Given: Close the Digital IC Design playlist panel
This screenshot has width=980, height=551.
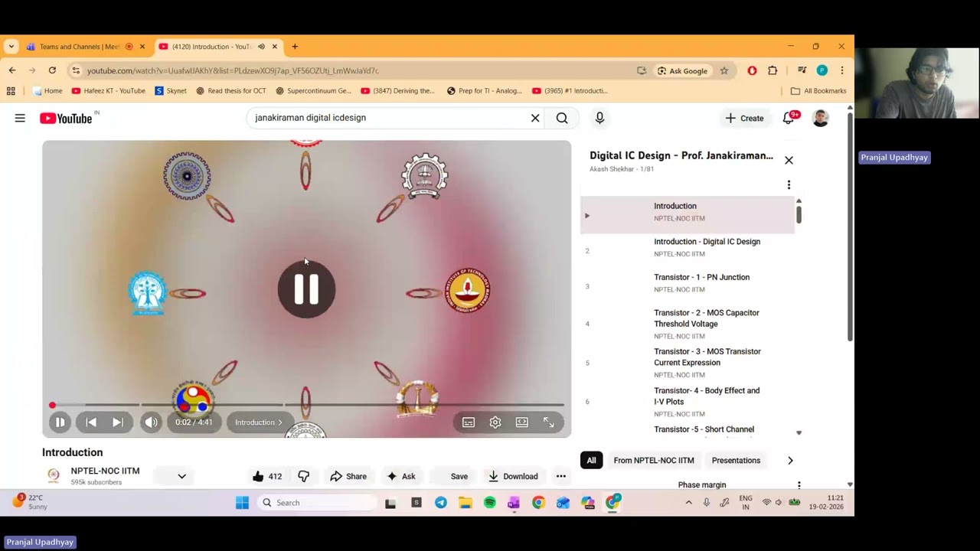Looking at the screenshot, I should 789,160.
